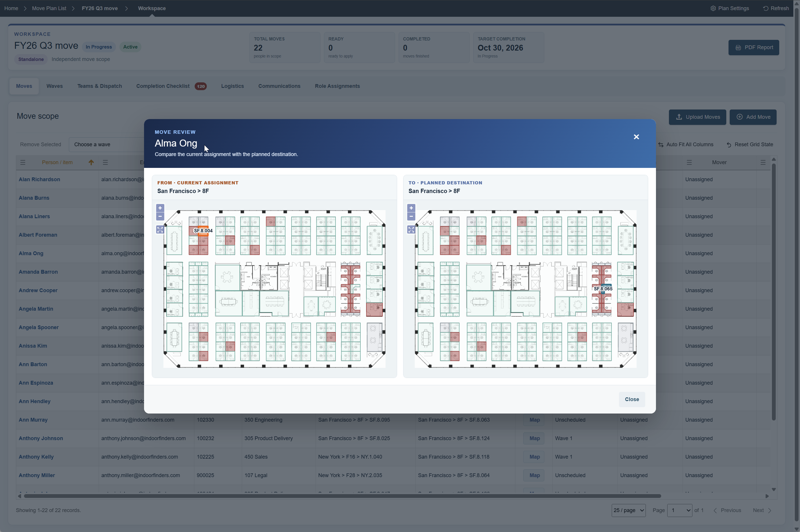This screenshot has width=800, height=532.
Task: Zoom out on the FROM floor map
Action: tap(160, 216)
